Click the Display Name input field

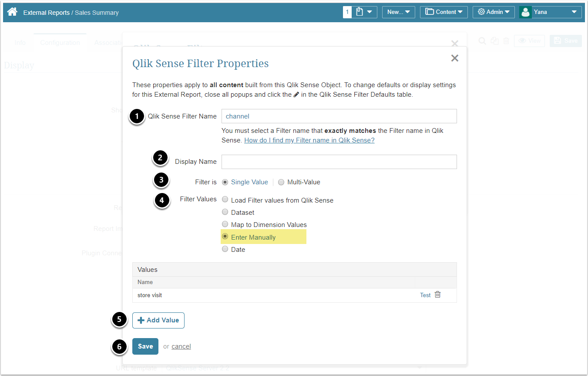point(339,162)
